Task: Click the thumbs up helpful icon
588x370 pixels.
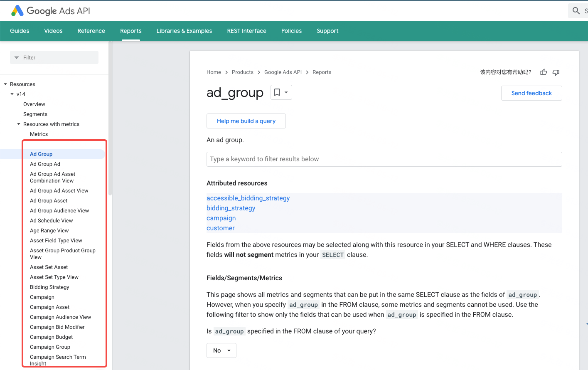Action: (x=544, y=72)
